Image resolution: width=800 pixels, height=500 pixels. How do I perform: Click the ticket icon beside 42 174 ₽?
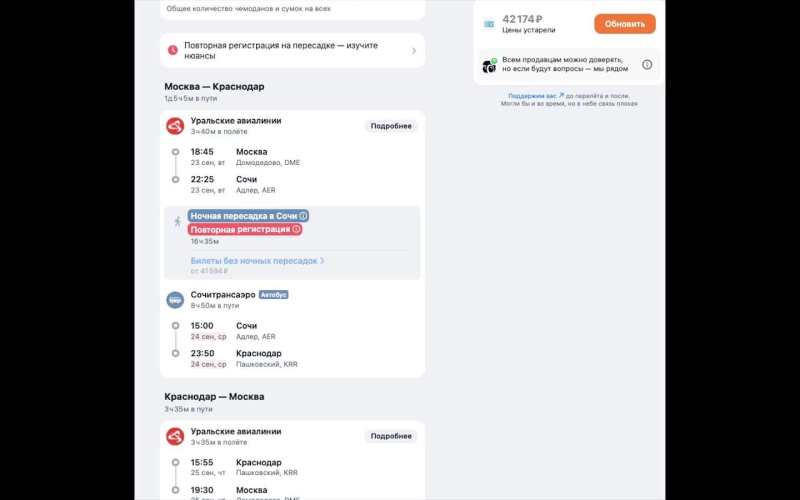489,24
